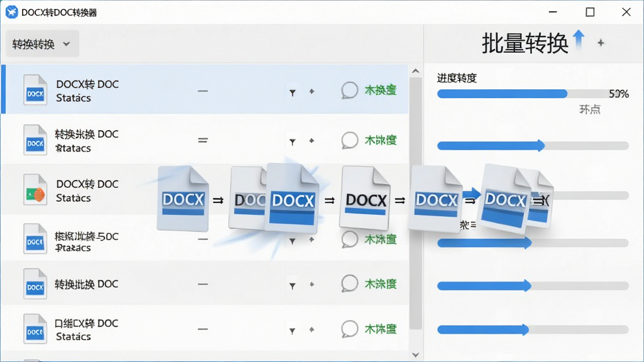
Task: Maximize the converter window
Action: click(x=590, y=12)
